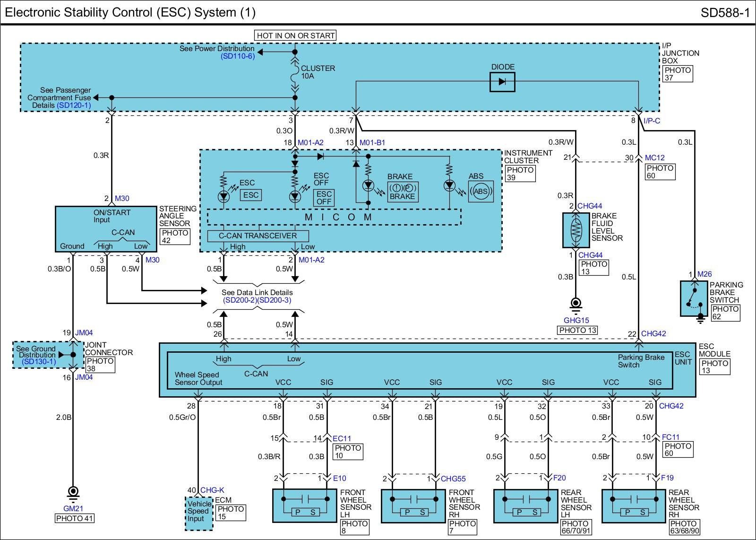The image size is (756, 540).
Task: View PHOTO 42 for steering angle sensor
Action: click(175, 236)
